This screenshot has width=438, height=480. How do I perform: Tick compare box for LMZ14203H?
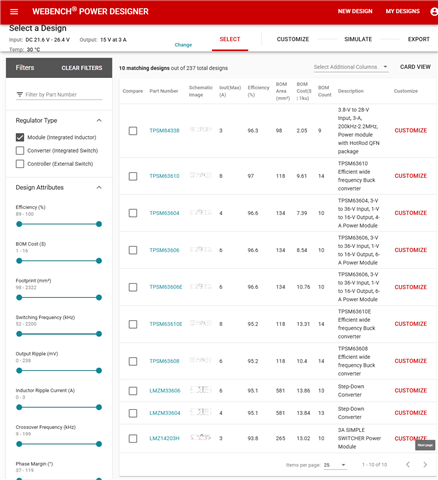pyautogui.click(x=133, y=439)
